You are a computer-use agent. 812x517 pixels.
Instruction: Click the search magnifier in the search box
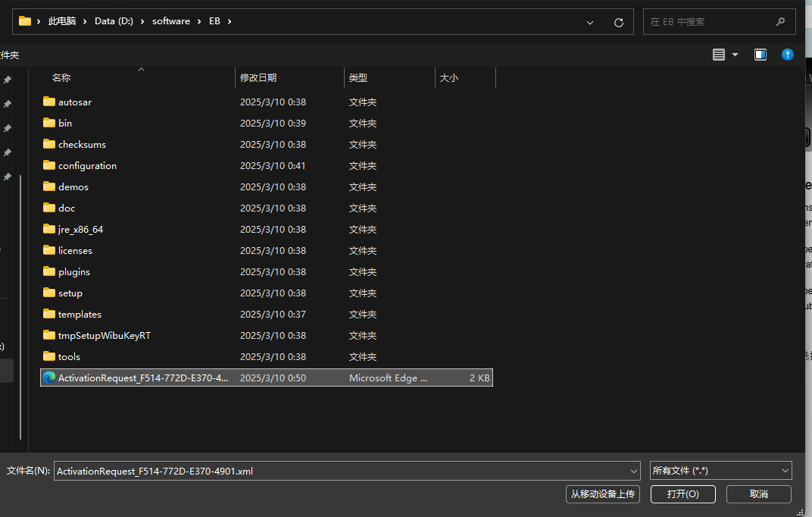point(779,21)
